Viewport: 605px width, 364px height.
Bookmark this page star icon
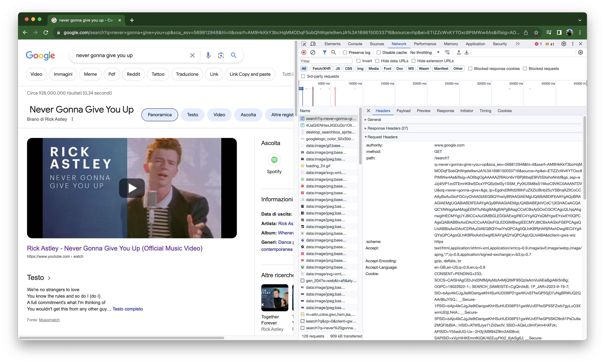(536, 33)
